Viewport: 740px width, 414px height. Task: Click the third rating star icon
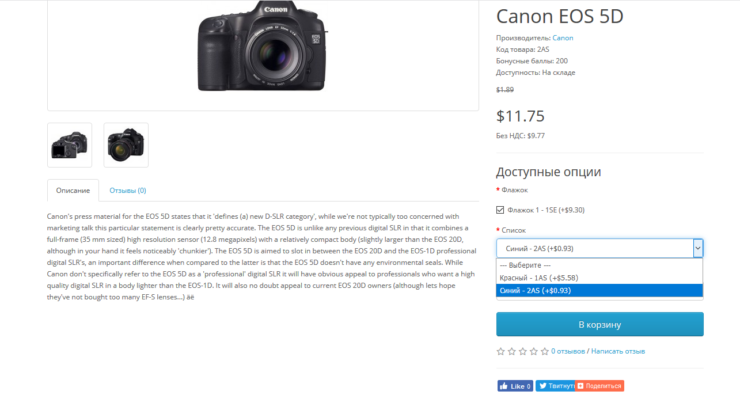click(523, 351)
